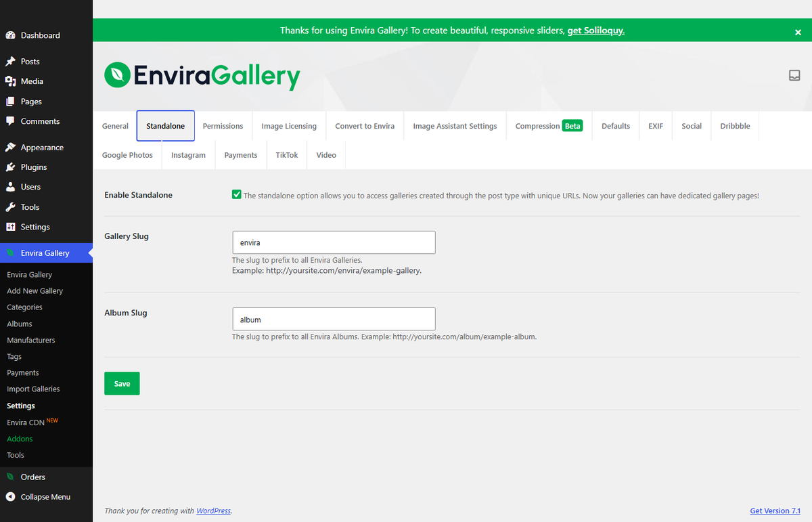
Task: Open the Instagram tab
Action: click(x=188, y=155)
